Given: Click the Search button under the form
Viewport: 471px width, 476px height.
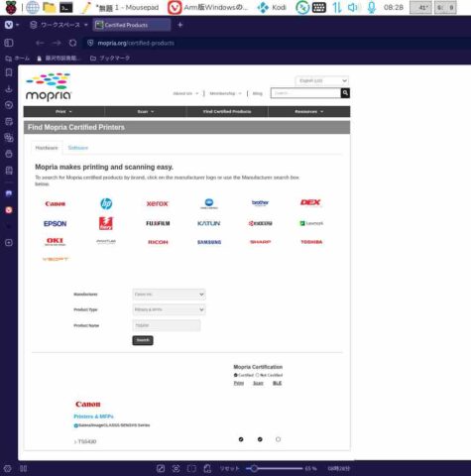Looking at the screenshot, I should 143,340.
